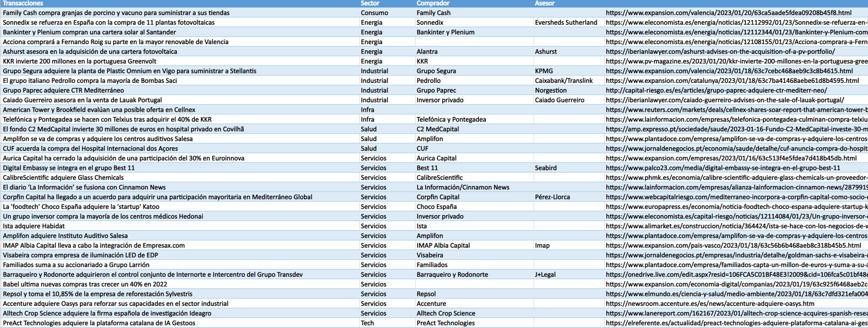
Task: Select cell 'Family Cash compra granjas de porcino'
Action: (180, 13)
